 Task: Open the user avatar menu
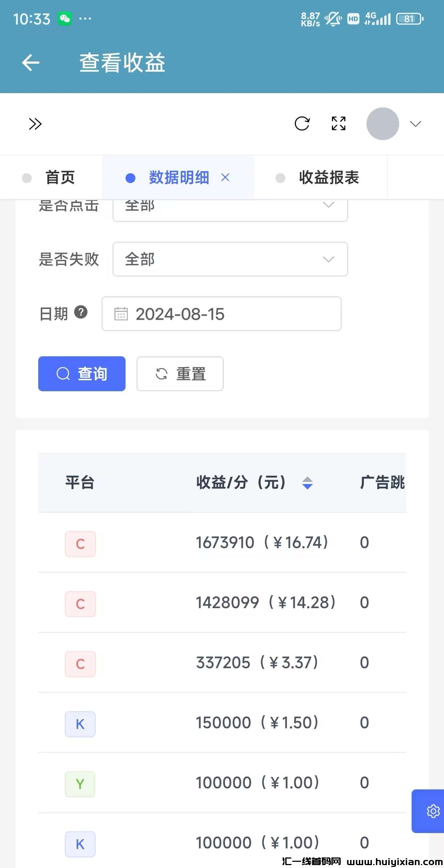382,124
